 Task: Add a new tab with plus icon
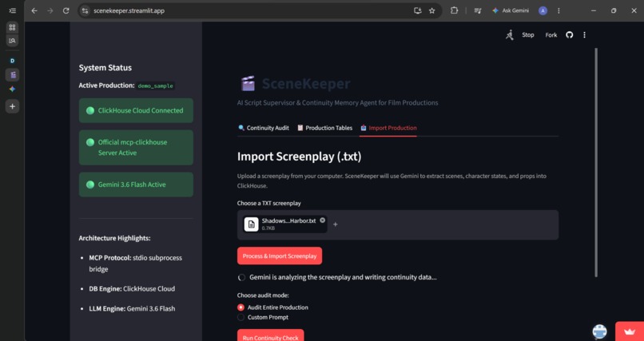click(12, 106)
